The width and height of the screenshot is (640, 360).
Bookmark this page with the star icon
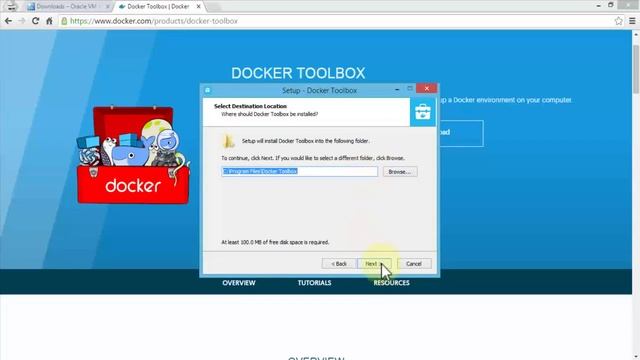(618, 21)
